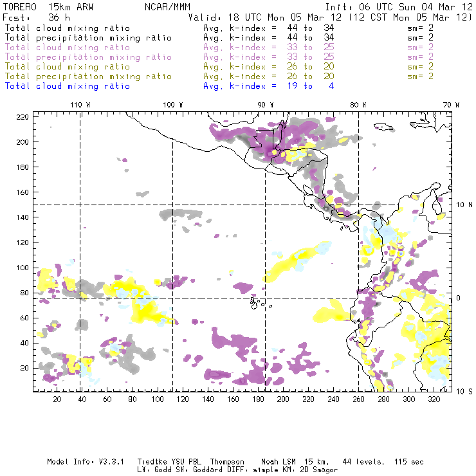Click the '140' value on the vertical axis
476x476 pixels.
coord(23,217)
